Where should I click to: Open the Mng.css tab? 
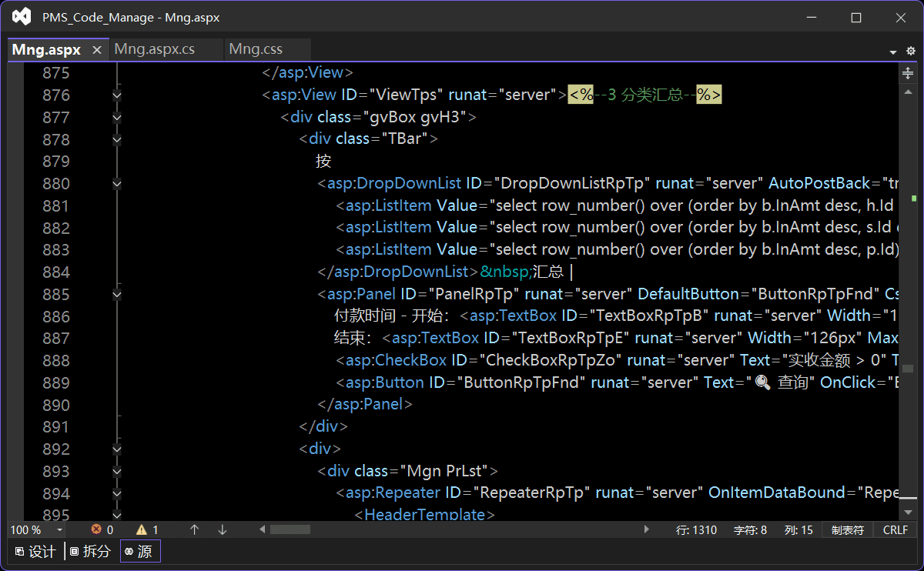click(x=256, y=49)
